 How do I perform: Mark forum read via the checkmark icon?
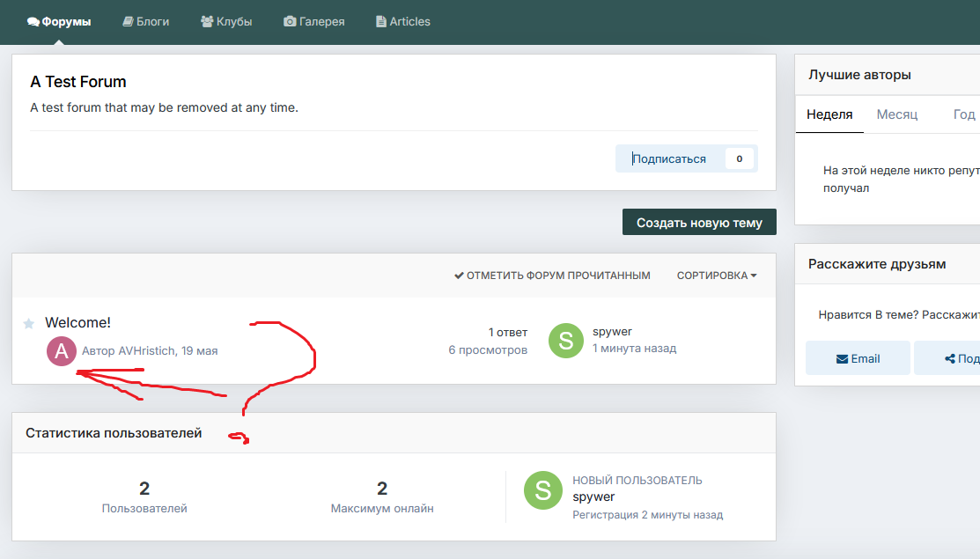tap(459, 276)
